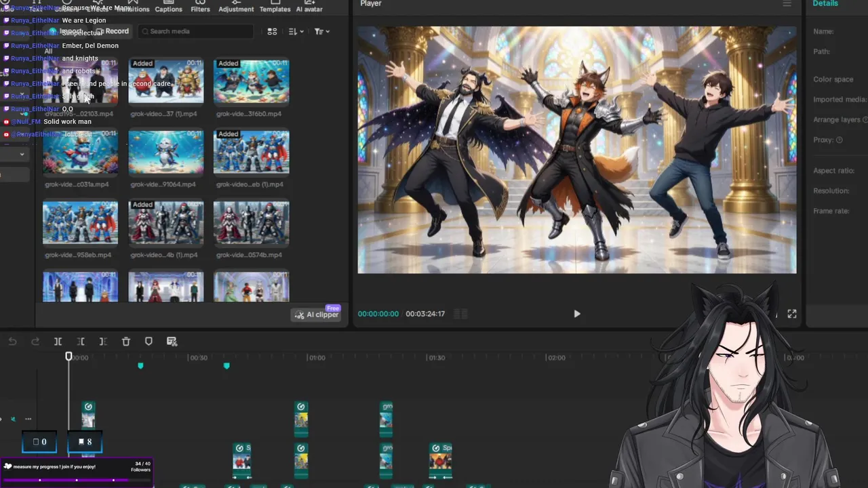The height and width of the screenshot is (488, 868).
Task: Open the Filters tab
Action: pyautogui.click(x=200, y=7)
